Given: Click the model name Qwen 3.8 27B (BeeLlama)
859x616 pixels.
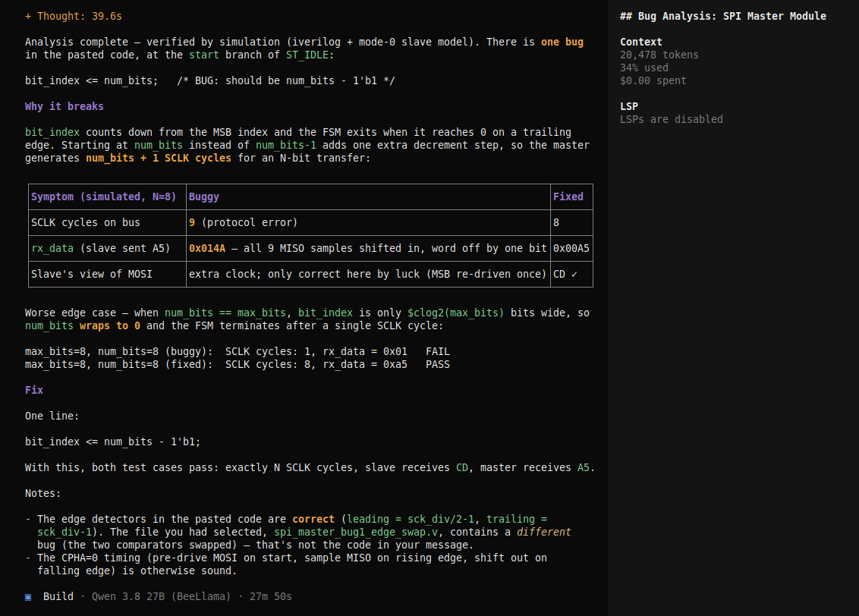Looking at the screenshot, I should point(161,596).
